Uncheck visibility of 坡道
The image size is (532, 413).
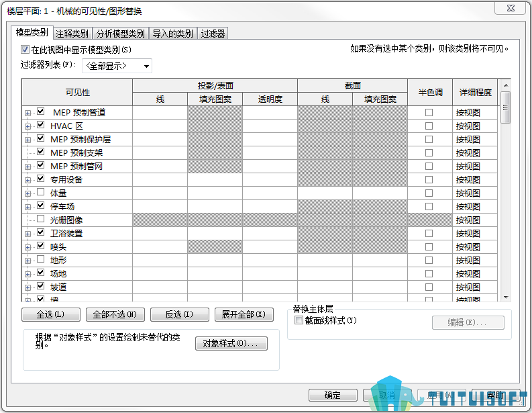[41, 286]
